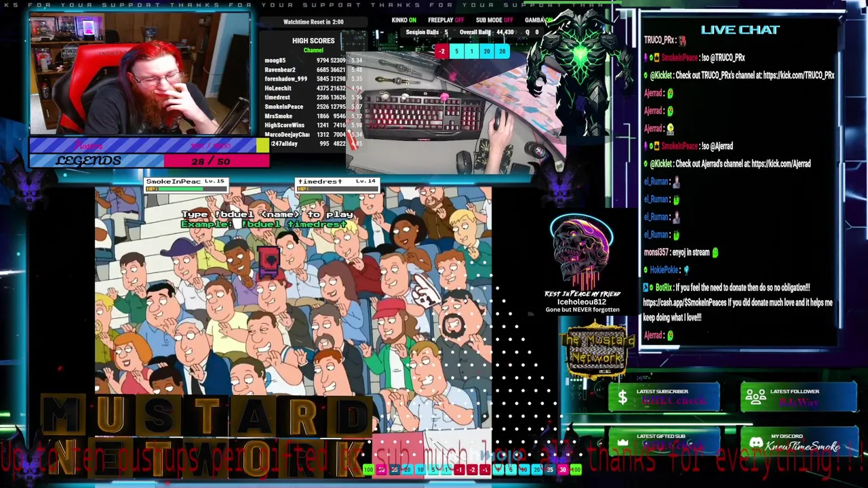
Task: Click moog85 row in high scores
Action: point(313,60)
